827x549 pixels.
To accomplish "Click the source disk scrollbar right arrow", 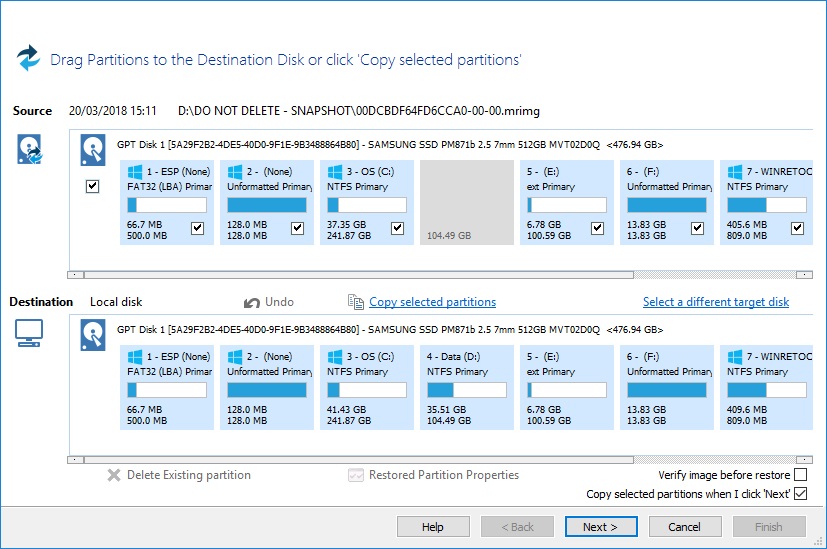I will (804, 275).
